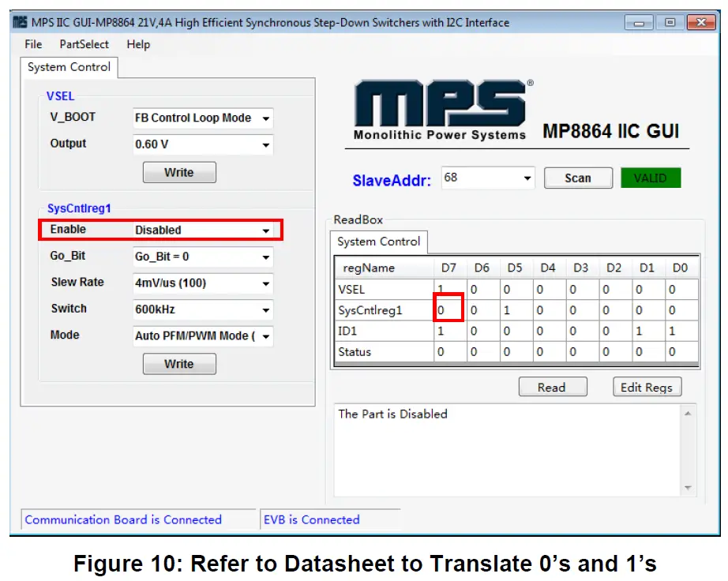728x581 pixels.
Task: Click 'EVB is Connected' status text
Action: click(x=312, y=519)
